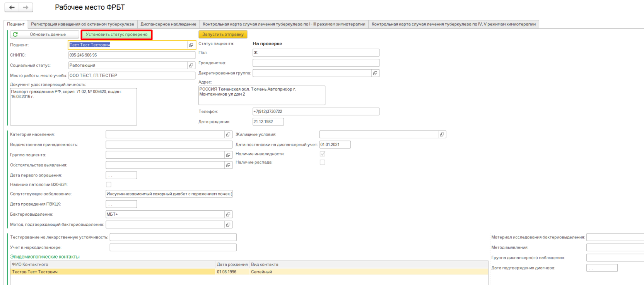Screen dimensions: 644x285
Task: Toggle the Наличие инвалидности checkbox
Action: 323,154
